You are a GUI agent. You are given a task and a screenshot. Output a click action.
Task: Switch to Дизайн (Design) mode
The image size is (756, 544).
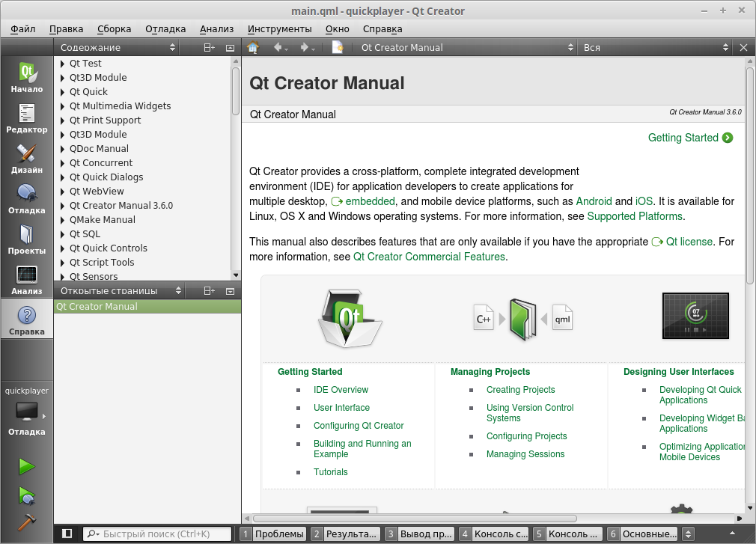[26, 159]
